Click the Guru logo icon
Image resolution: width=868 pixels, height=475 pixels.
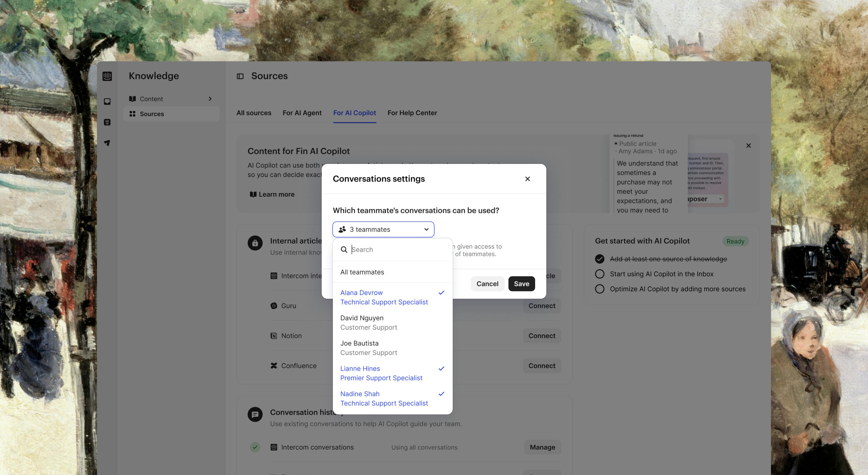point(274,306)
